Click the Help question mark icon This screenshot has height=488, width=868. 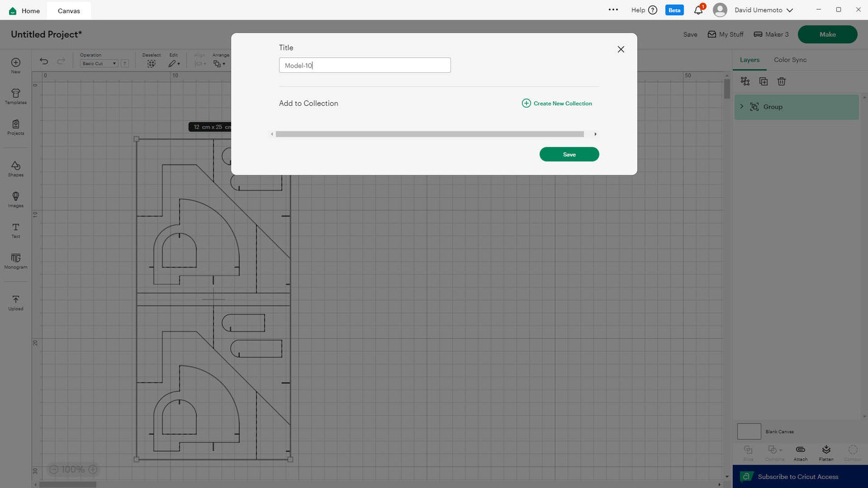tap(653, 10)
